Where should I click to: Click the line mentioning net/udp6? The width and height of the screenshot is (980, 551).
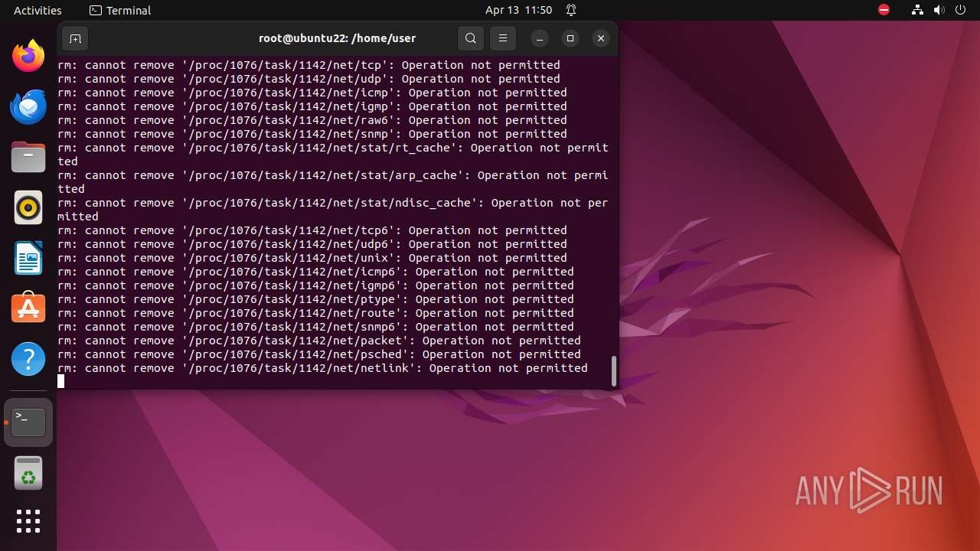[x=312, y=244]
